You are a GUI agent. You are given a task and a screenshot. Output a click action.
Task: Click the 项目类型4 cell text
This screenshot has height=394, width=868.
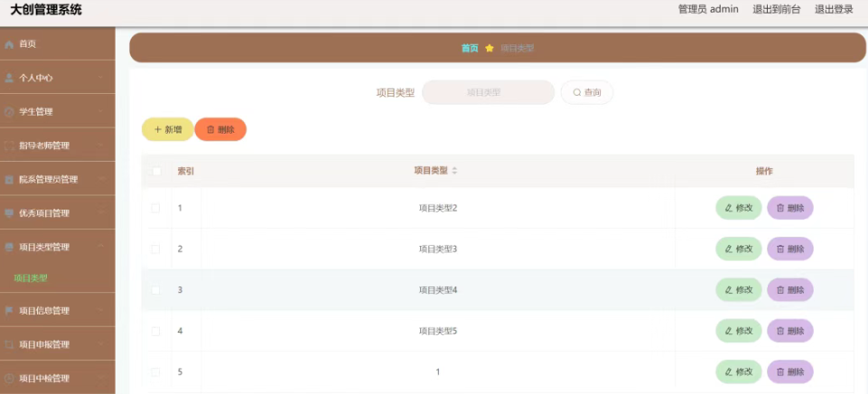(437, 290)
